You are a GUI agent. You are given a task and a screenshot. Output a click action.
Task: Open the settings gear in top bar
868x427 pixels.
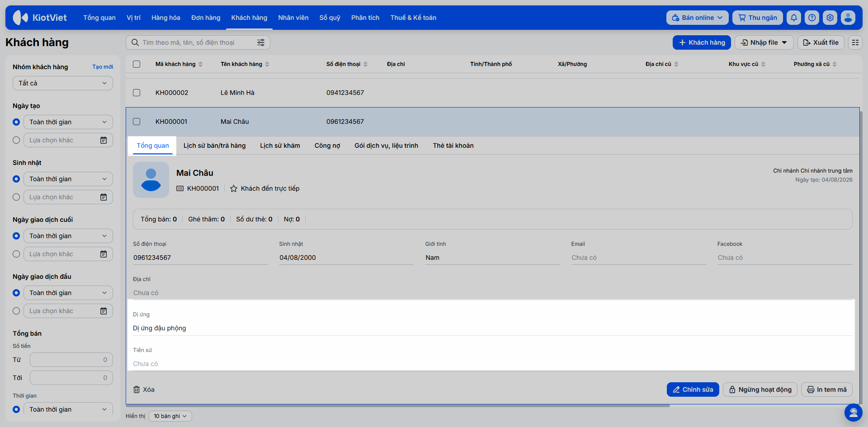(830, 18)
